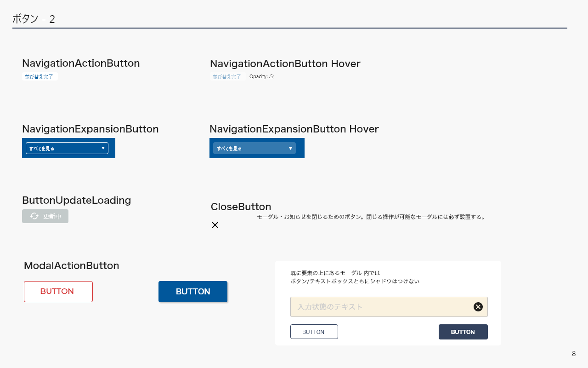Viewport: 588px width, 368px height.
Task: Click the ModalActionButton heading
Action: click(71, 265)
